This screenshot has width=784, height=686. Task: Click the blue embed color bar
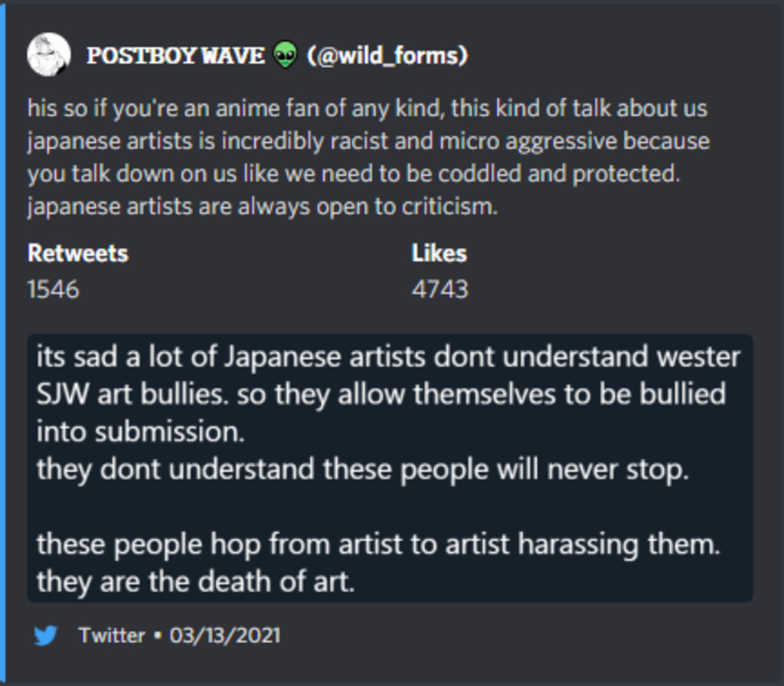pos(2,343)
